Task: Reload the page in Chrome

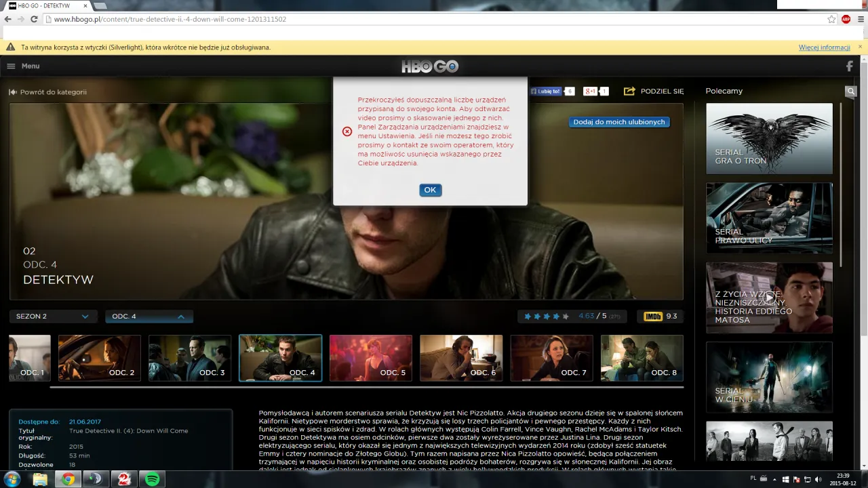Action: [34, 19]
